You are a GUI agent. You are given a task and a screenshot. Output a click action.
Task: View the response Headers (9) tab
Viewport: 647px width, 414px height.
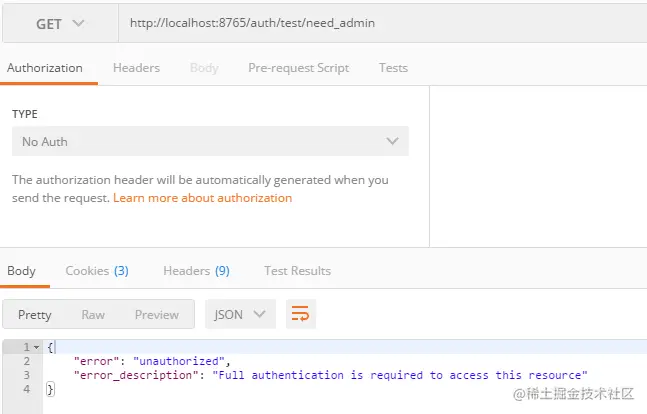[196, 271]
